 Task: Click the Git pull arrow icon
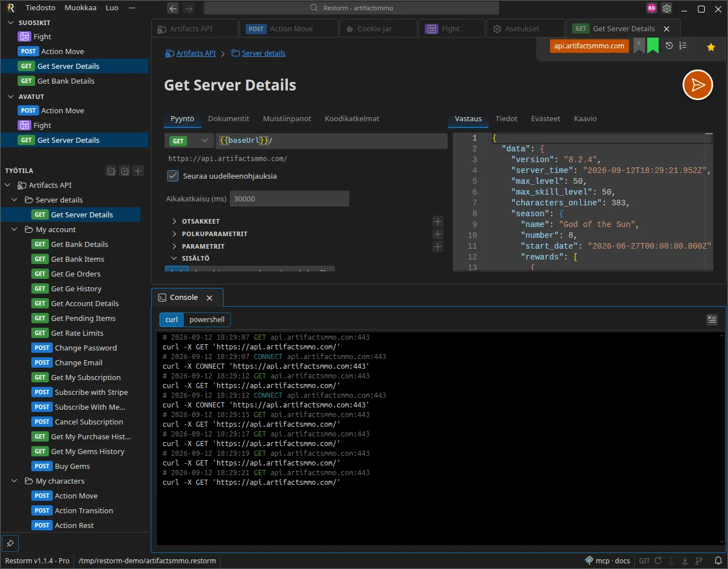pyautogui.click(x=685, y=560)
